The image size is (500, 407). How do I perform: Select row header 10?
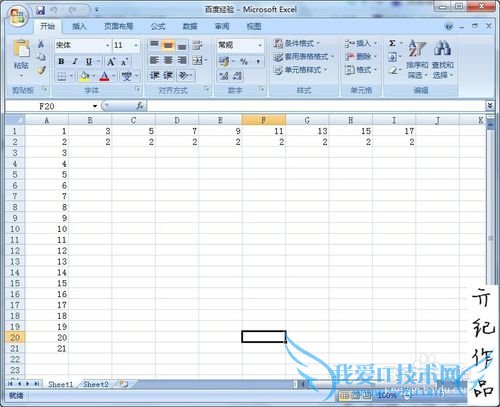click(x=15, y=229)
